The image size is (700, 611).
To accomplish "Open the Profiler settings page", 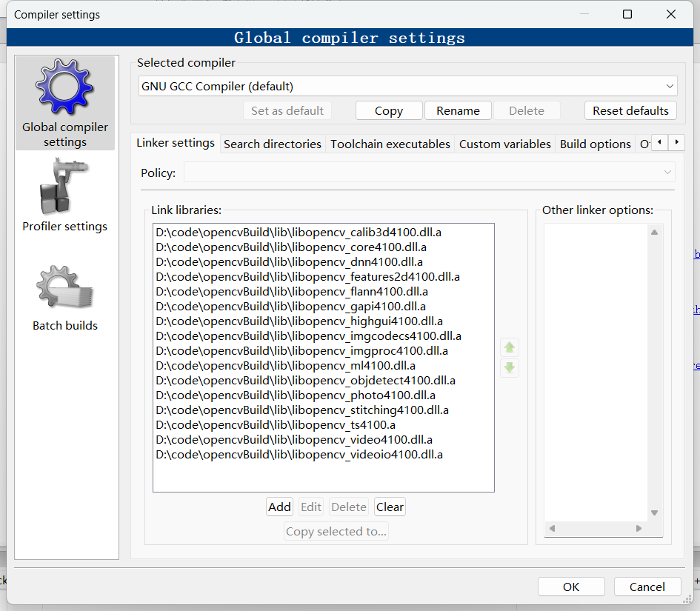I will (65, 194).
